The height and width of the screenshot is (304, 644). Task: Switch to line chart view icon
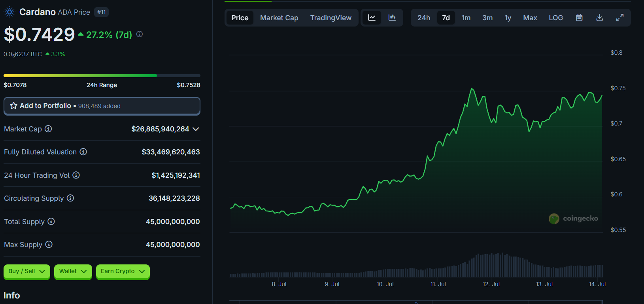click(x=372, y=17)
